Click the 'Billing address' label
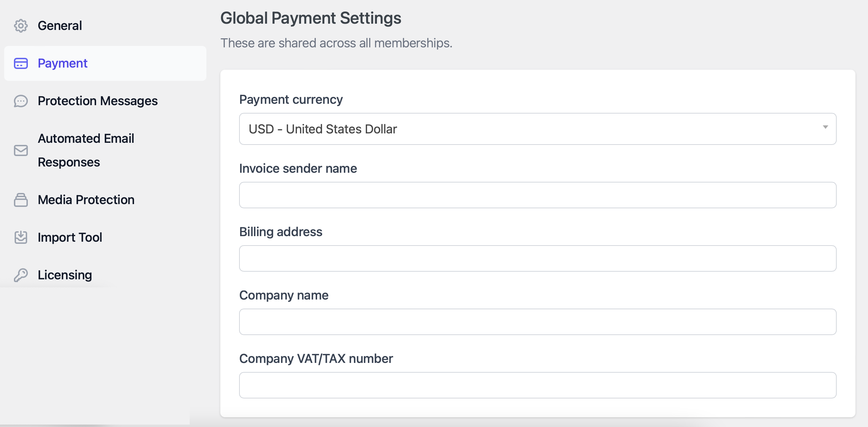This screenshot has height=427, width=868. (x=281, y=232)
